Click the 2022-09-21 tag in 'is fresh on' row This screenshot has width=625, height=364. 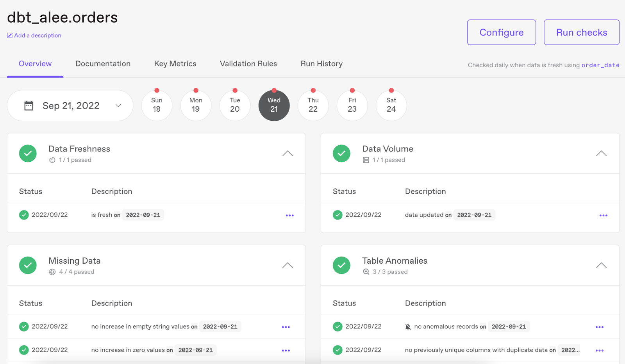coord(143,215)
